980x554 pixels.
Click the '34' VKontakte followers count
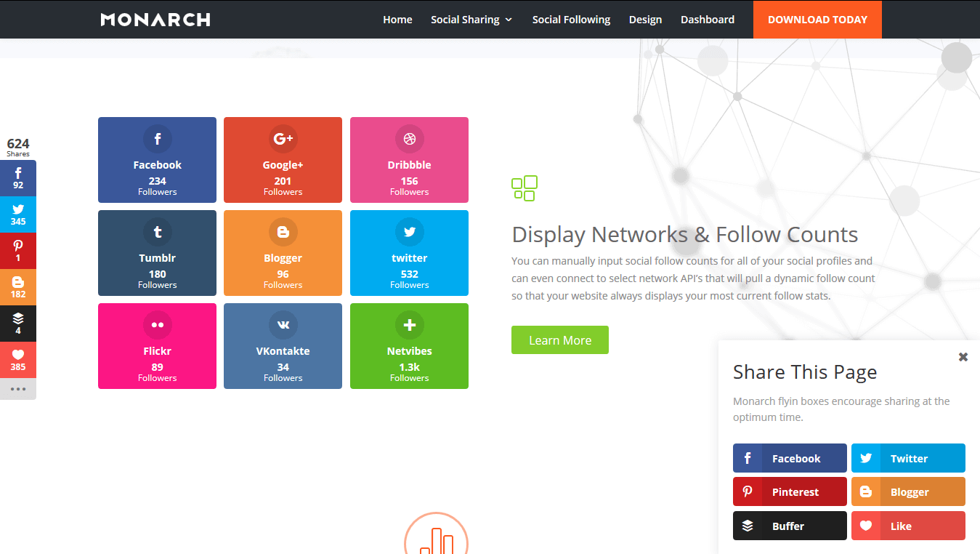click(283, 367)
